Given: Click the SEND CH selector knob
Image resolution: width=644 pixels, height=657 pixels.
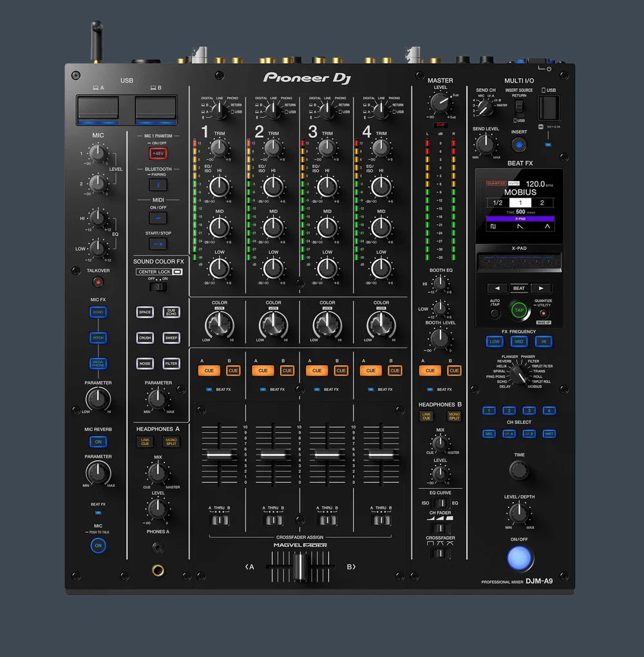Looking at the screenshot, I should click(485, 108).
